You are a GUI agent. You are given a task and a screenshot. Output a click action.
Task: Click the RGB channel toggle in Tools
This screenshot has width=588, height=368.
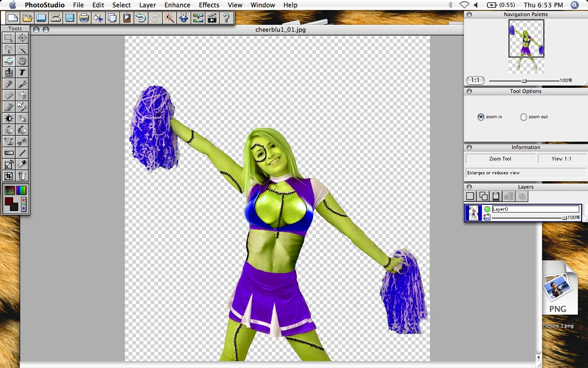(23, 204)
